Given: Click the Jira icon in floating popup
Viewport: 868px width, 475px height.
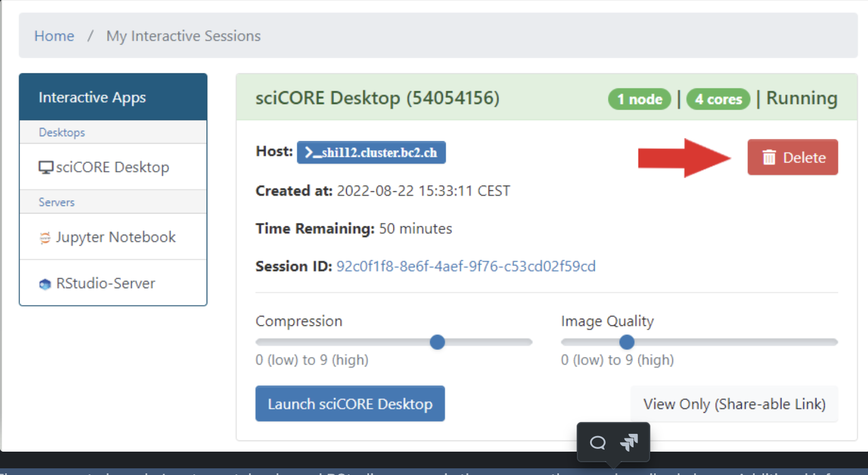Looking at the screenshot, I should pos(629,443).
